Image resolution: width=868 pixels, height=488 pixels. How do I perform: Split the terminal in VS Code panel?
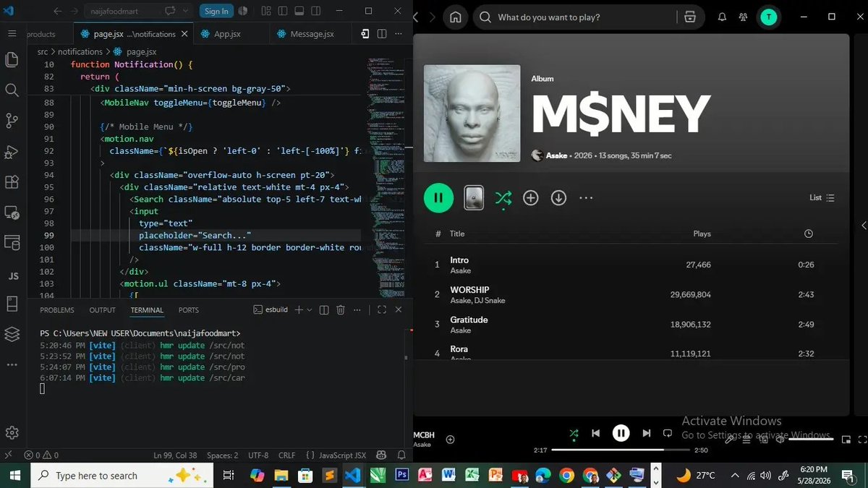323,309
